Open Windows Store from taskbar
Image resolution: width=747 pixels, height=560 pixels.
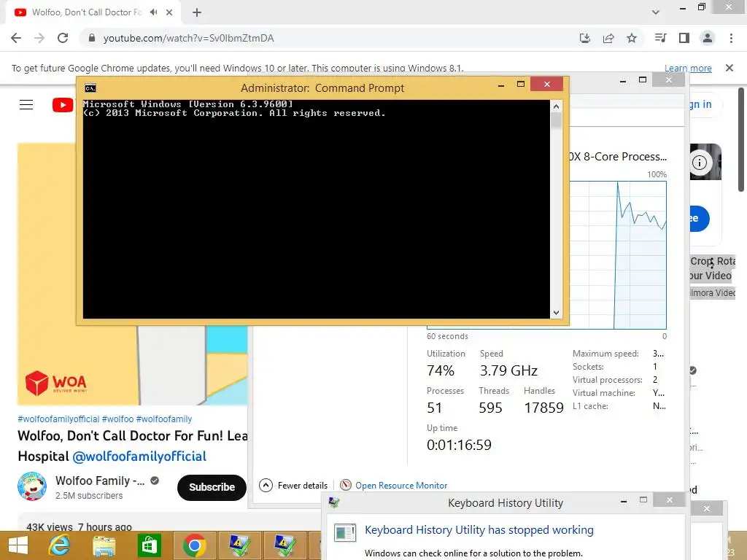pos(149,545)
